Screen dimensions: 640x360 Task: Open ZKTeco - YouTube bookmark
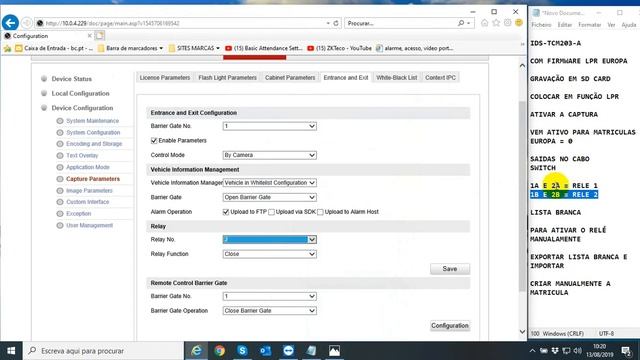(339, 48)
